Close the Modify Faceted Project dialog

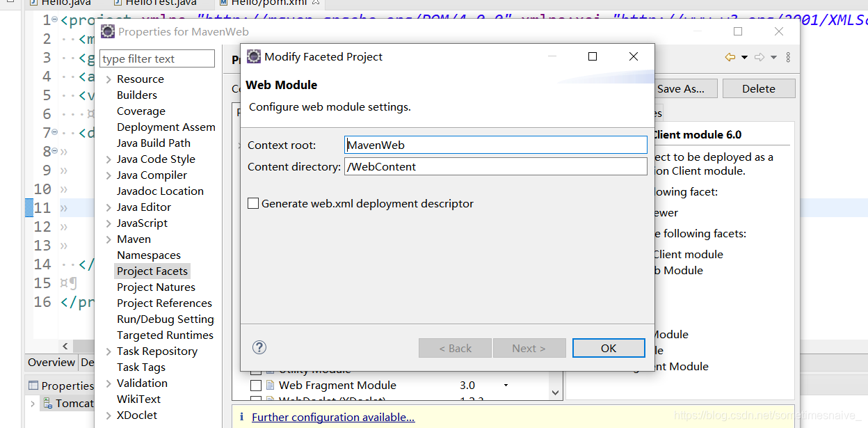coord(634,56)
